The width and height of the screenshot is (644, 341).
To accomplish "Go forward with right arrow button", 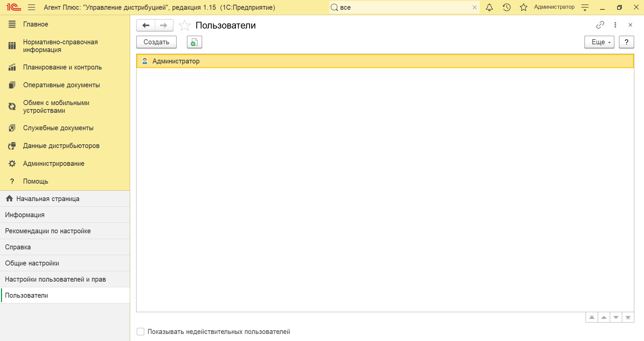I will point(164,25).
